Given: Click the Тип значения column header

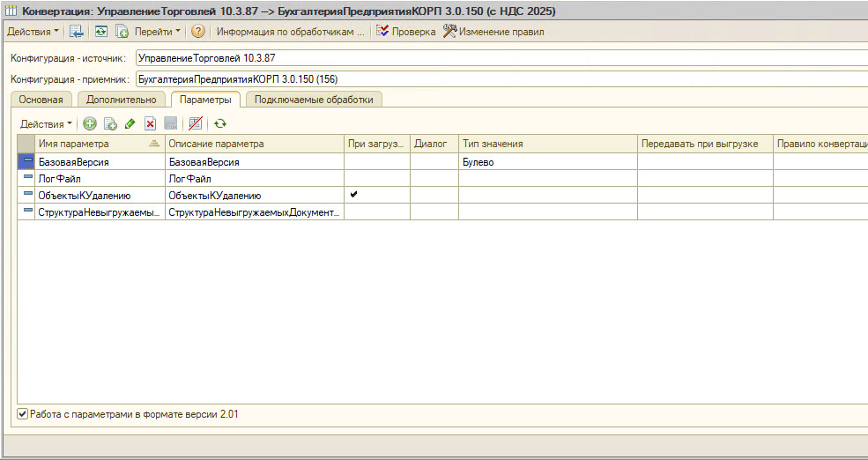Looking at the screenshot, I should click(x=548, y=144).
